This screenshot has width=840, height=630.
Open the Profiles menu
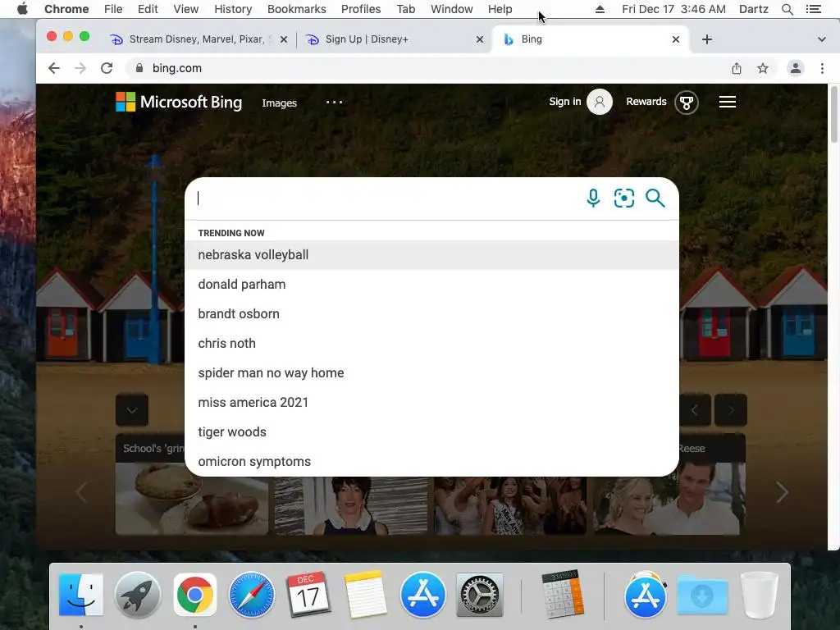[x=361, y=9]
